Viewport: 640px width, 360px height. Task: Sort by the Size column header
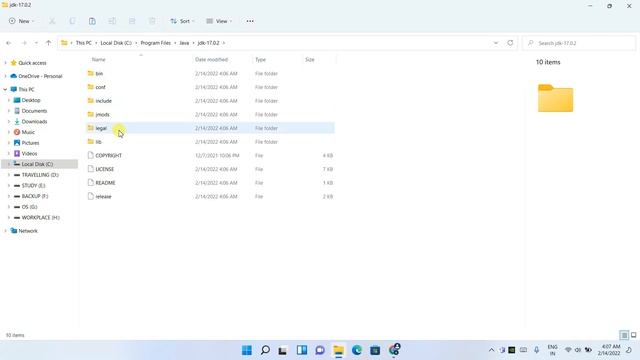coord(310,60)
